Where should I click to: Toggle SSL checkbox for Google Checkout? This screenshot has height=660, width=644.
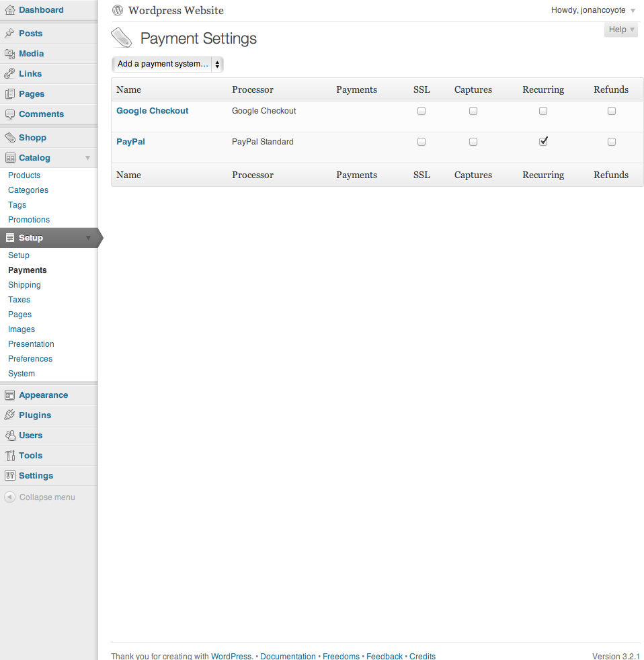click(x=421, y=111)
